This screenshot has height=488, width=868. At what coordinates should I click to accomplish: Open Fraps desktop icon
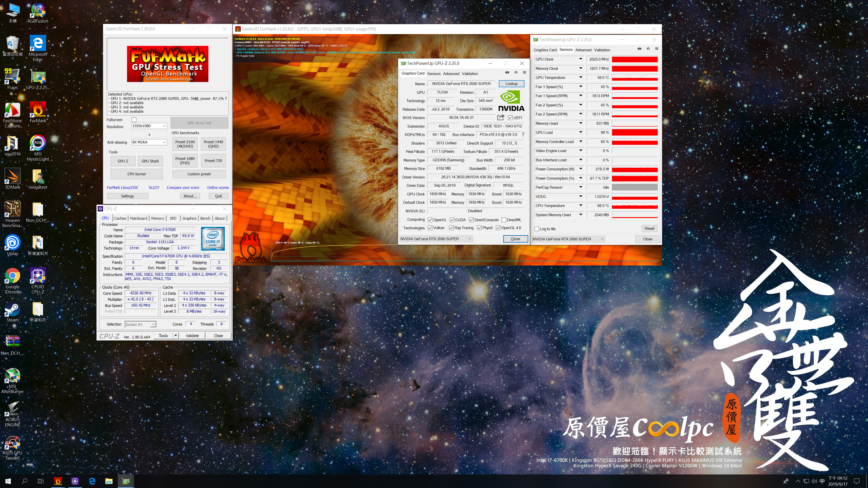click(x=12, y=79)
